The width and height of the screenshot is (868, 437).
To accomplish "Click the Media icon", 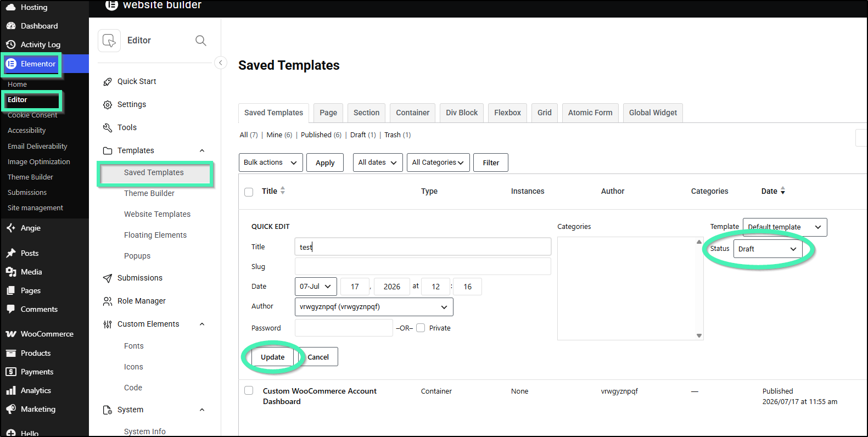I will 10,272.
